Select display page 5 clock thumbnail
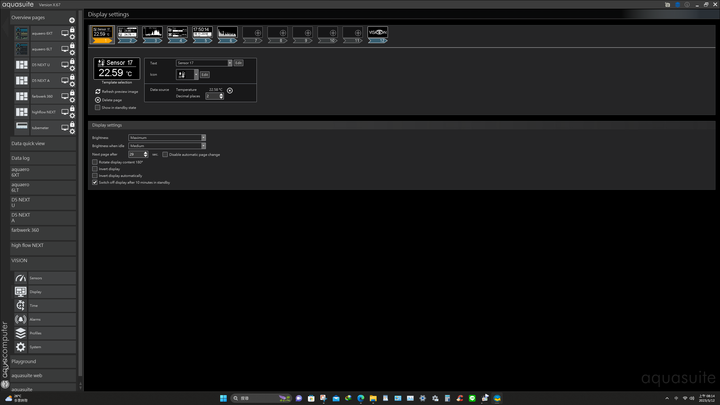This screenshot has width=720, height=405. pos(202,34)
